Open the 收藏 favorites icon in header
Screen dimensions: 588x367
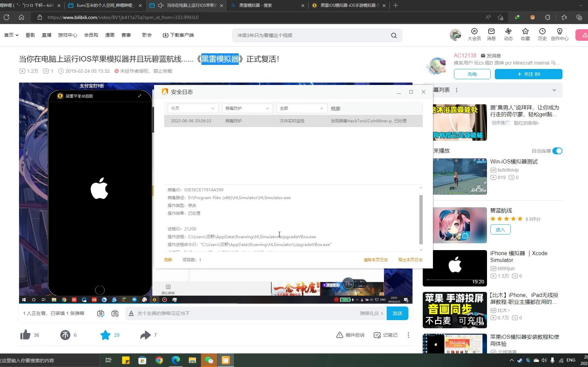pos(525,31)
